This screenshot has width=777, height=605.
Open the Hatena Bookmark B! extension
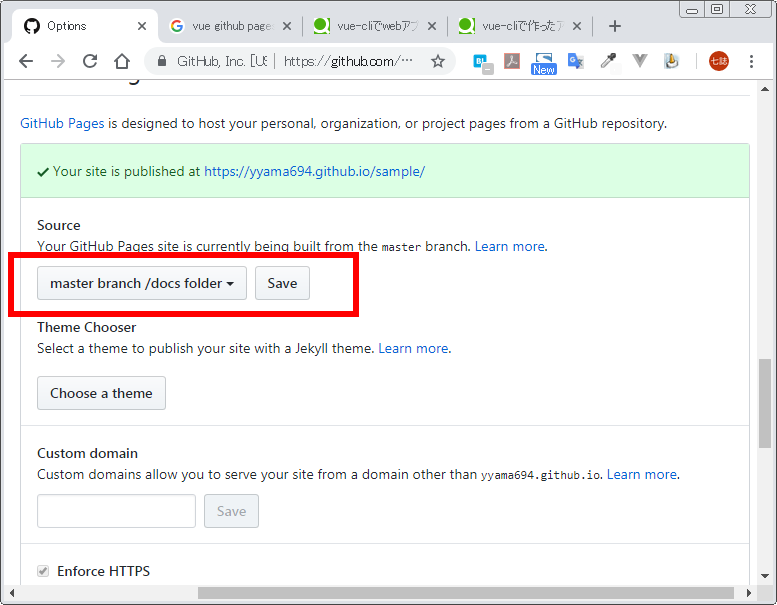click(482, 62)
